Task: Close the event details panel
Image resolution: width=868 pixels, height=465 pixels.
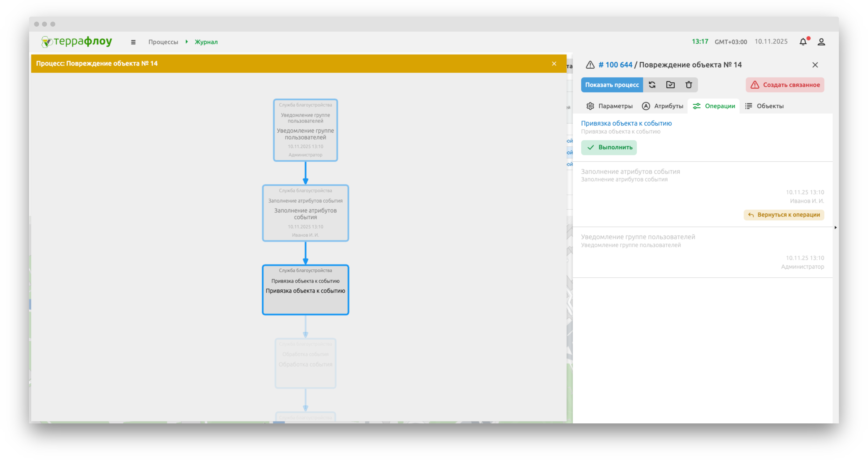Action: [x=815, y=65]
